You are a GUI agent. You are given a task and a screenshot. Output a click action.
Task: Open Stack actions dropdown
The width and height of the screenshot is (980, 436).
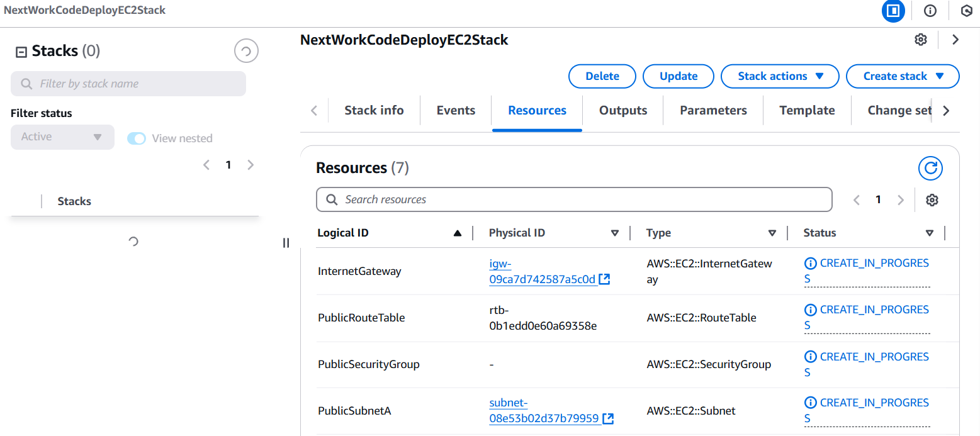pyautogui.click(x=780, y=76)
